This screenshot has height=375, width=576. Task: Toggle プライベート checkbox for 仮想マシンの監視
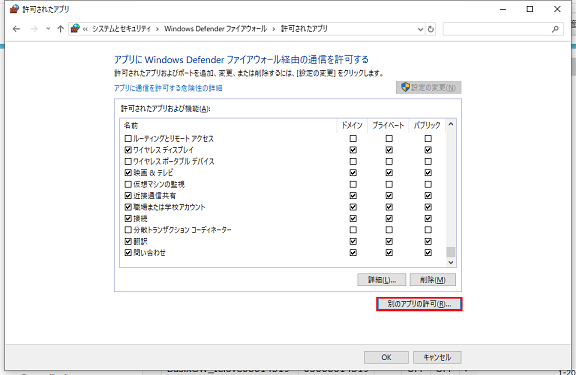[x=389, y=184]
